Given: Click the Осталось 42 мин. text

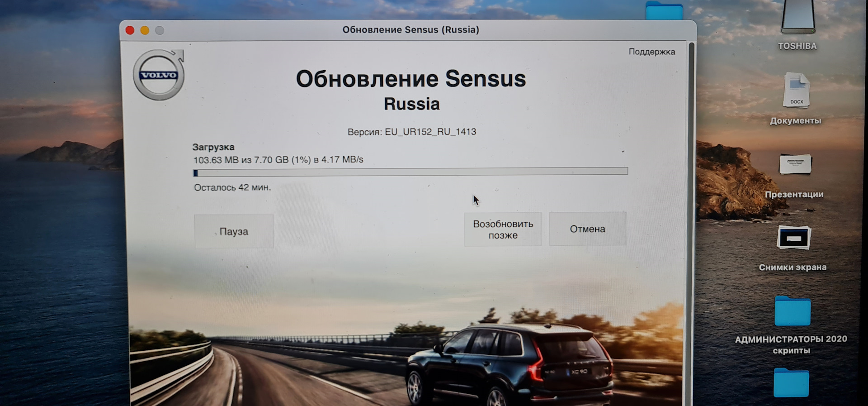Looking at the screenshot, I should click(232, 187).
